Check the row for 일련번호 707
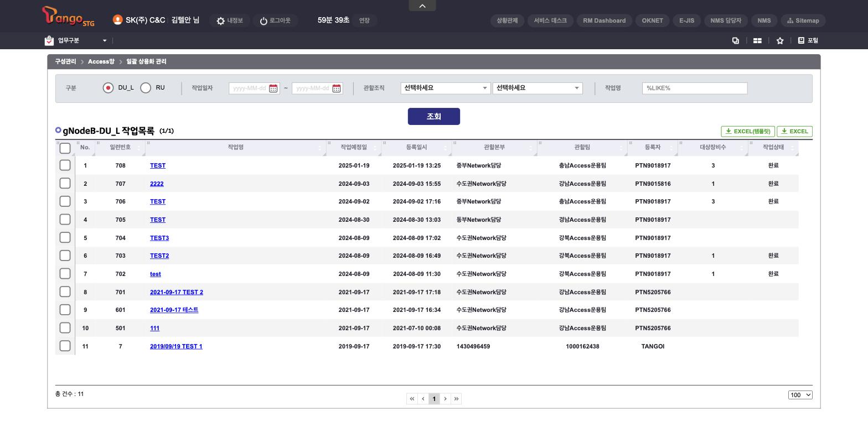Screen dimensions: 868x427 [65, 183]
